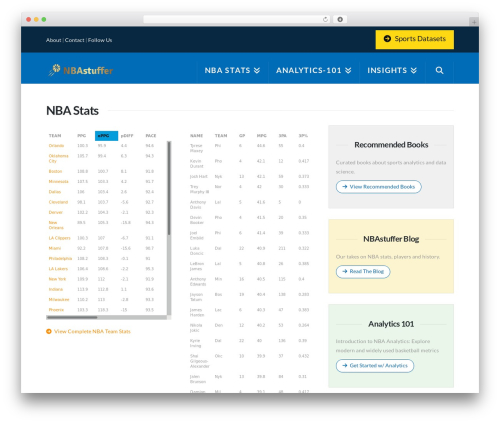The image size is (500, 423).
Task: Click the Josh Hart player row name
Action: pyautogui.click(x=199, y=176)
